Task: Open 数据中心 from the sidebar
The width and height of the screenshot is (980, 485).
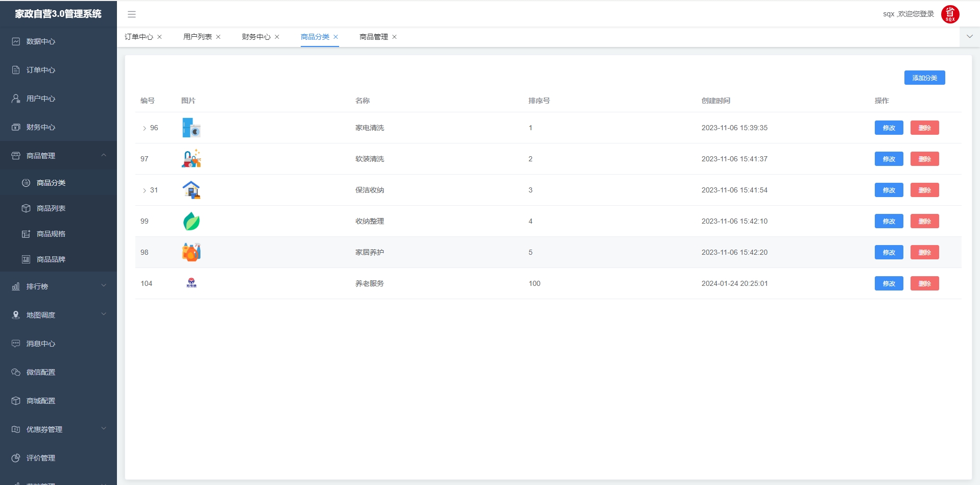Action: coord(41,41)
